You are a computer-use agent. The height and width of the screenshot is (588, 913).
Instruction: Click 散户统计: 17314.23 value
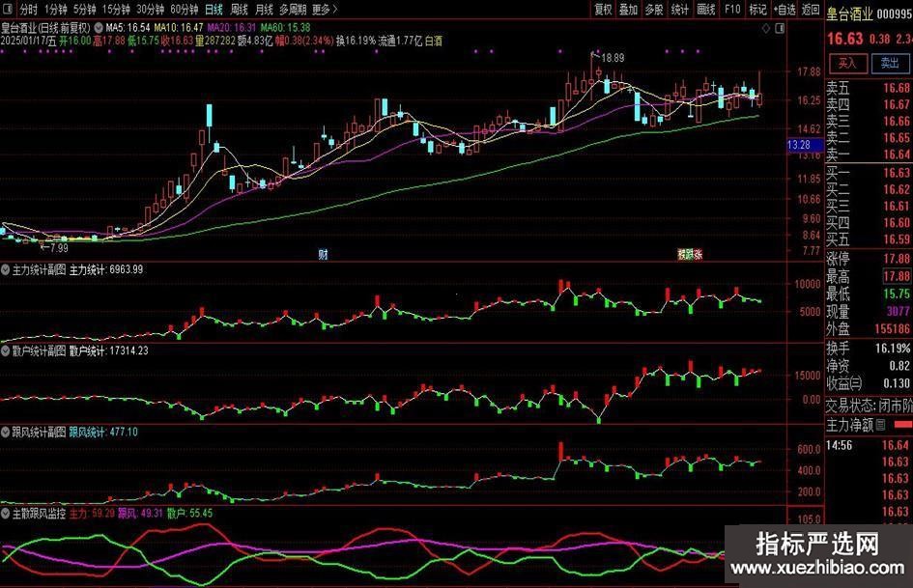click(x=108, y=351)
